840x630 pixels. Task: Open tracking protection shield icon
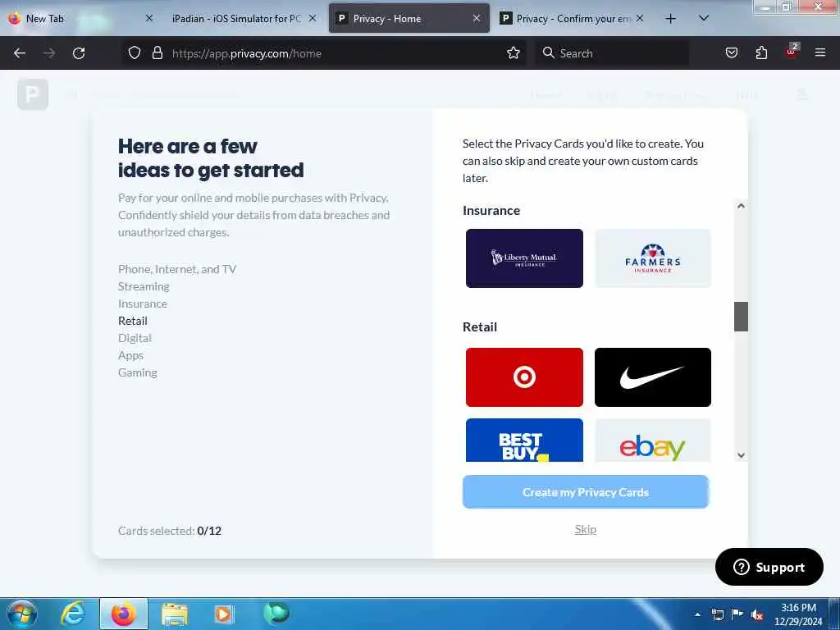135,53
